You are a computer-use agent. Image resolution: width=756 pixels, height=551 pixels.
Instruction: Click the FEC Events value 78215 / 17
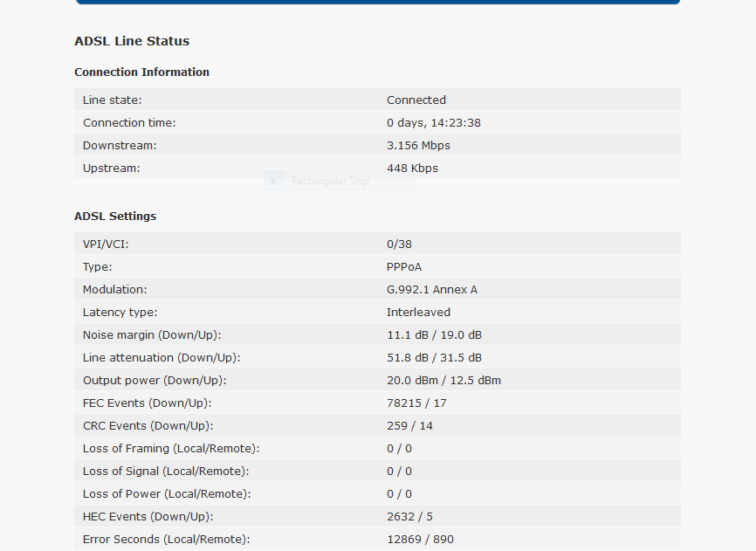point(416,403)
